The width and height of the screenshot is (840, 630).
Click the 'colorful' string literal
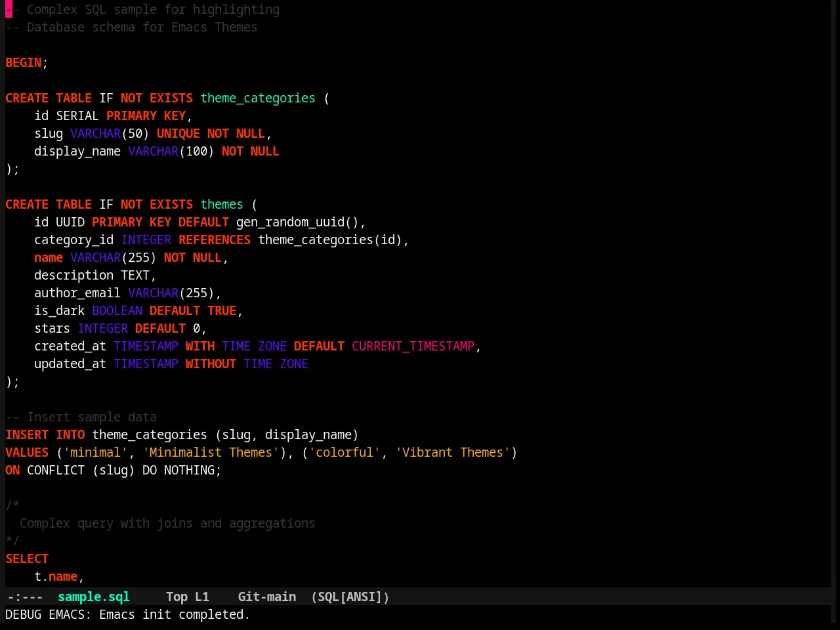345,452
